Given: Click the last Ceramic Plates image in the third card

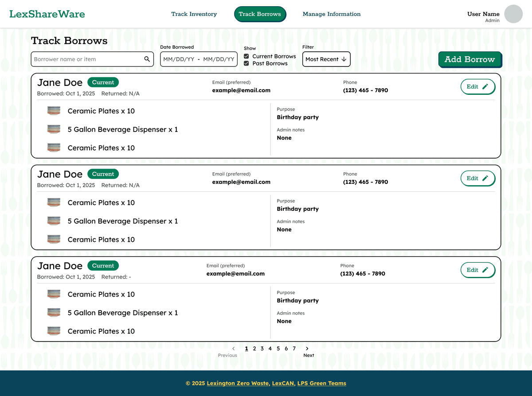Looking at the screenshot, I should click(x=54, y=331).
